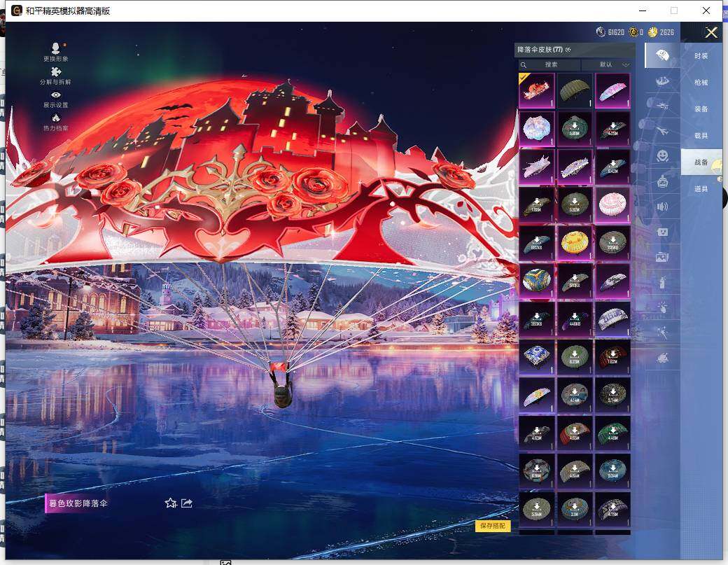728x565 pixels.
Task: Switch to the 枪械 tab
Action: [701, 83]
